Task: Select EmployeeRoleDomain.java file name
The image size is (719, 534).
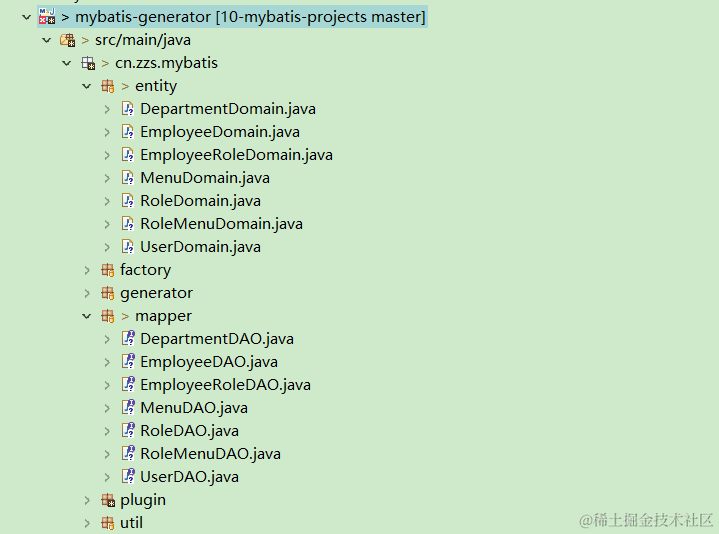Action: 237,155
